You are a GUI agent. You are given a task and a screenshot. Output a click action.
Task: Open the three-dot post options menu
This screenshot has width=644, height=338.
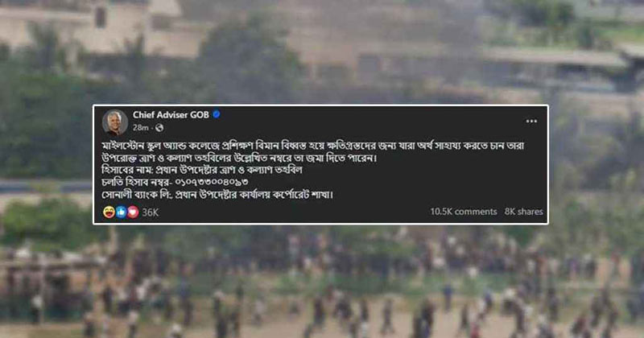(531, 122)
